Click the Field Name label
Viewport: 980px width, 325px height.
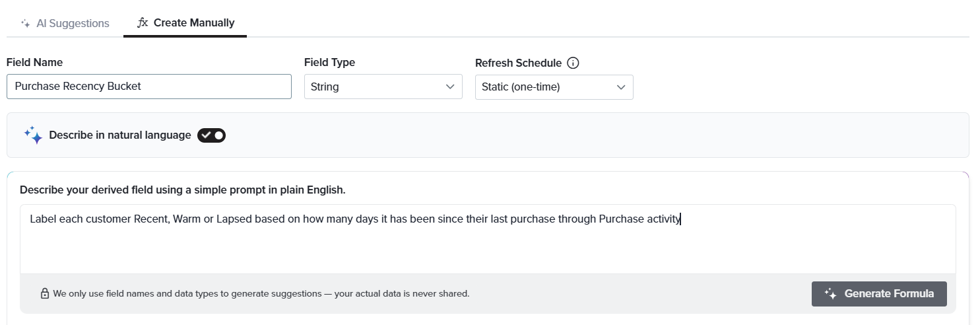click(35, 62)
